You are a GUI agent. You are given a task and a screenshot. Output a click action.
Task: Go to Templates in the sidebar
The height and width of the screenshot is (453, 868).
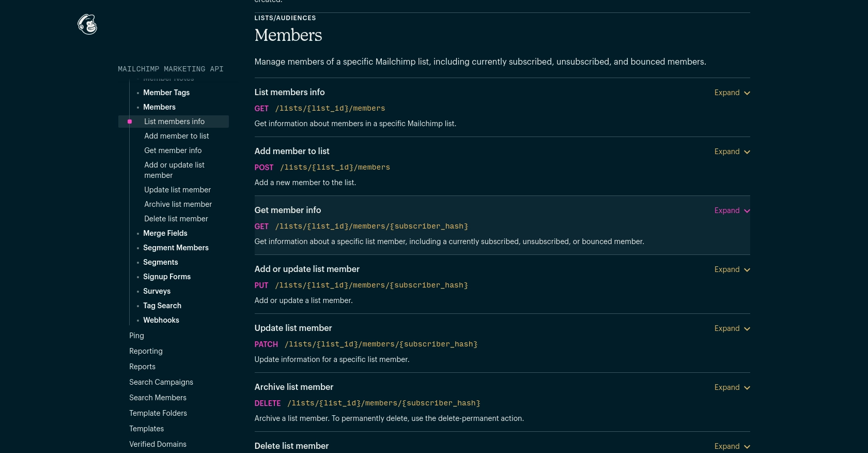(146, 429)
